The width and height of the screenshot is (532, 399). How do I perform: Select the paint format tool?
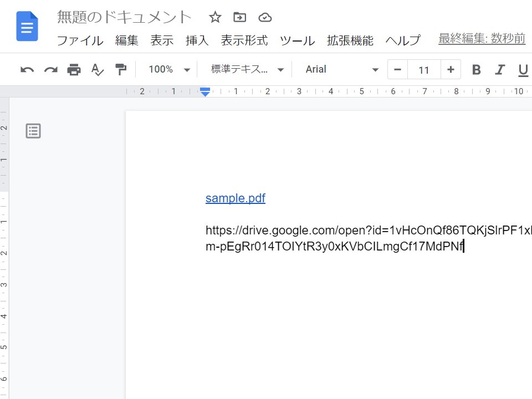(x=120, y=69)
